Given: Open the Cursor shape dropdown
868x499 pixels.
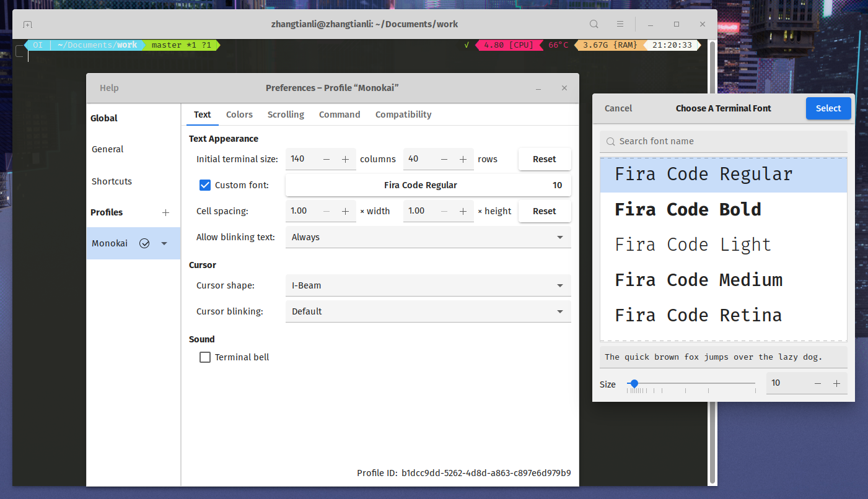Looking at the screenshot, I should [x=428, y=285].
